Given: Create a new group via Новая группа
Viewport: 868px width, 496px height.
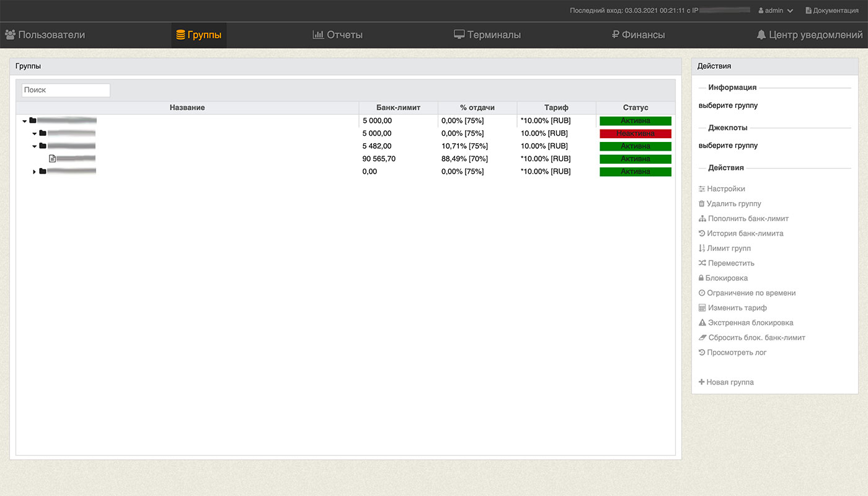Looking at the screenshot, I should click(726, 383).
